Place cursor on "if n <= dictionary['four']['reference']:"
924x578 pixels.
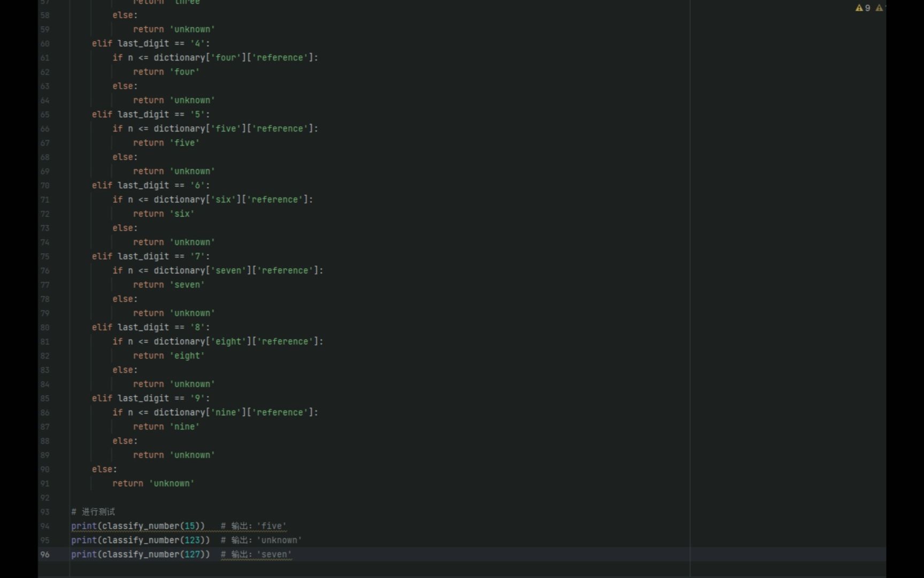215,58
